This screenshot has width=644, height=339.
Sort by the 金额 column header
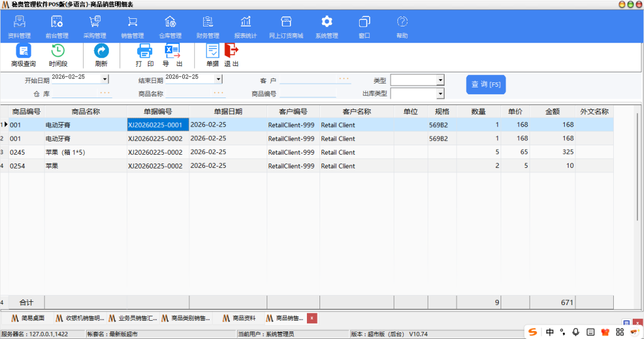(x=552, y=111)
